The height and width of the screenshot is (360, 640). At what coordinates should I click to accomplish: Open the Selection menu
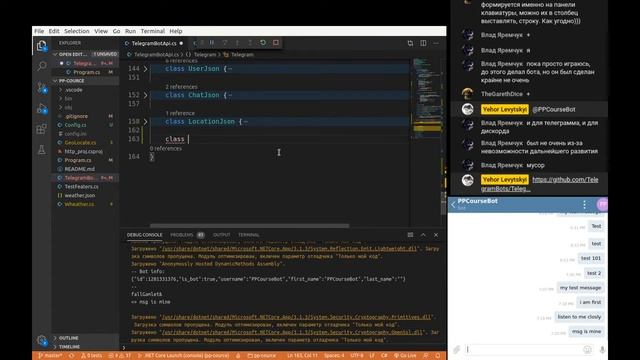[x=76, y=31]
